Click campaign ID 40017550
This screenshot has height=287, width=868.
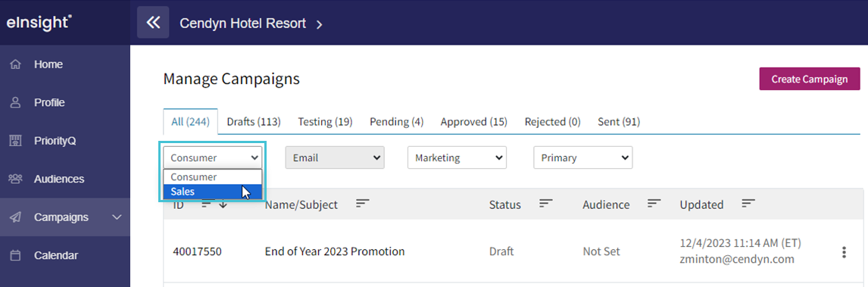pyautogui.click(x=197, y=251)
